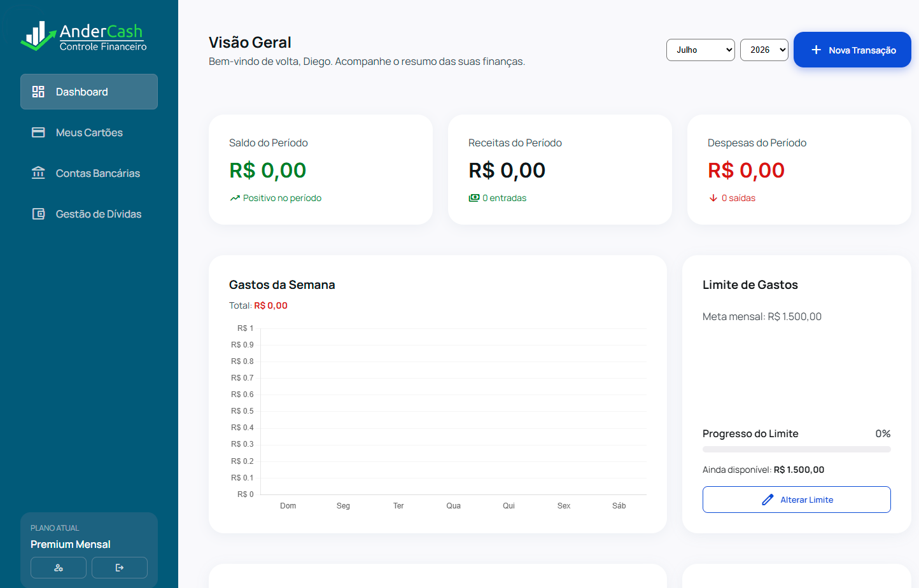This screenshot has width=919, height=588.
Task: Click the 0 saídas text
Action: point(738,198)
